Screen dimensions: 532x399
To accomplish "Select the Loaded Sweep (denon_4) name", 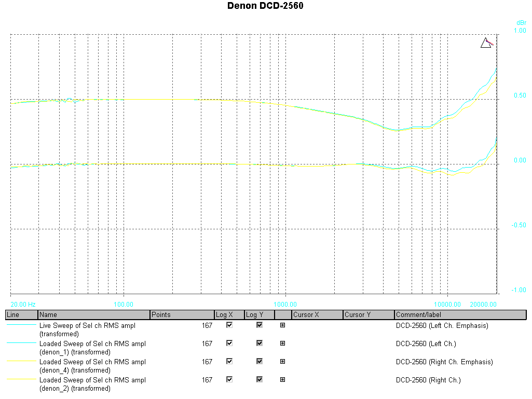I will (x=92, y=366).
